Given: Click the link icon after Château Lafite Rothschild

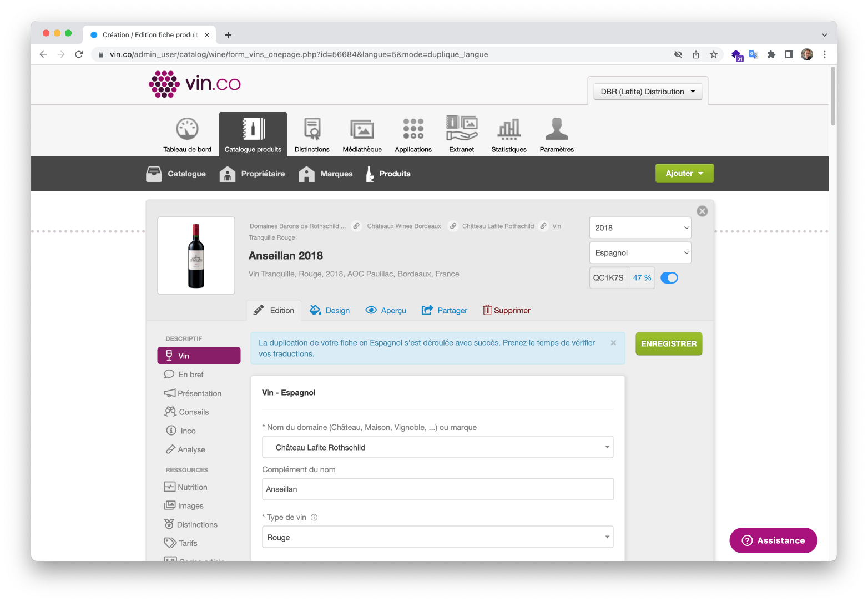Looking at the screenshot, I should 543,226.
